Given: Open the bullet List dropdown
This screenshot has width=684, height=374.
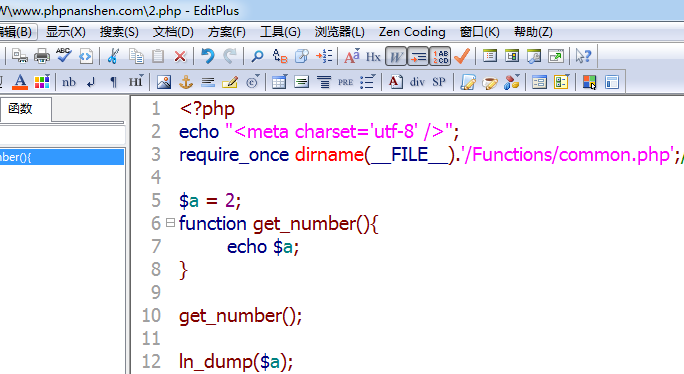Looking at the screenshot, I should 368,82.
